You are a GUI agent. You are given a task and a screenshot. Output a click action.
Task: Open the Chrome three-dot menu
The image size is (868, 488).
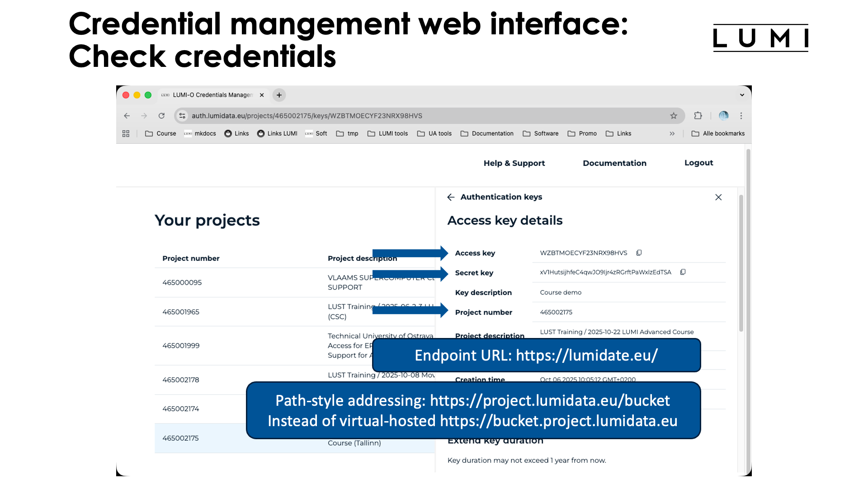click(741, 116)
